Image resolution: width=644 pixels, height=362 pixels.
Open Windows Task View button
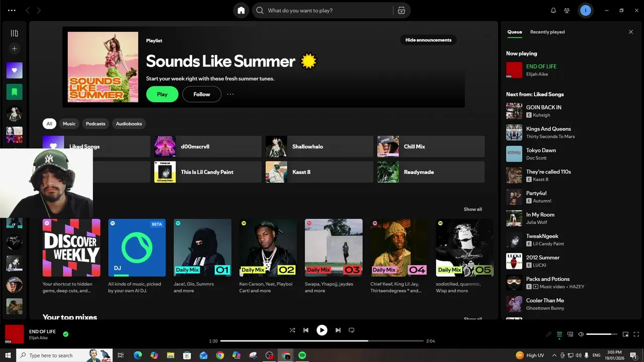121,355
